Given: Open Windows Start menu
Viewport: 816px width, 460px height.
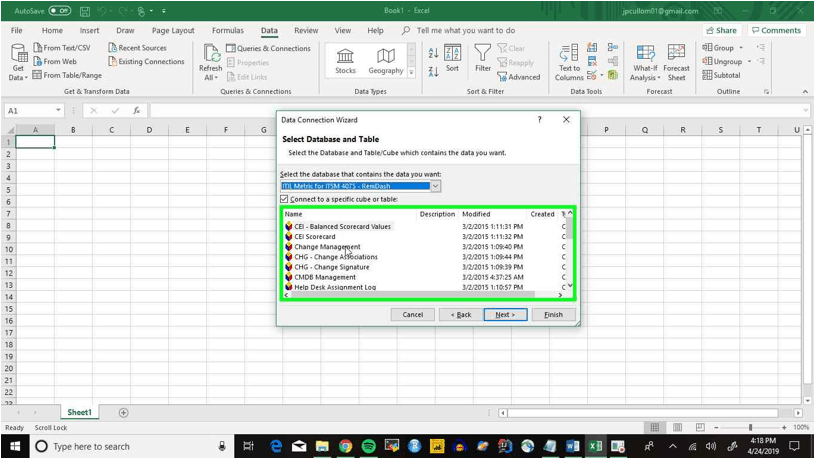Looking at the screenshot, I should [15, 446].
